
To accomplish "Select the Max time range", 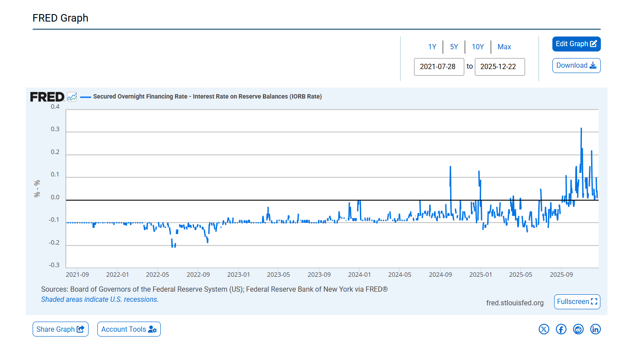I will tap(504, 47).
